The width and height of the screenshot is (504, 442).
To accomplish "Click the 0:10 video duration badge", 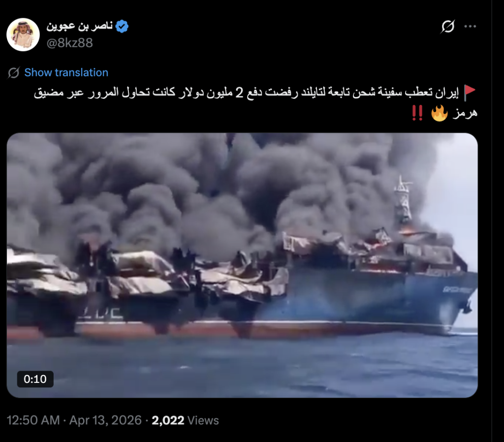I will [x=35, y=379].
